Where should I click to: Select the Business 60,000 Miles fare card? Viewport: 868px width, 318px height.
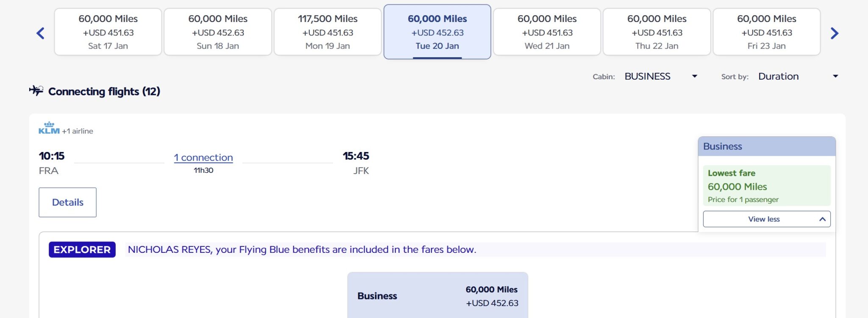[437, 296]
